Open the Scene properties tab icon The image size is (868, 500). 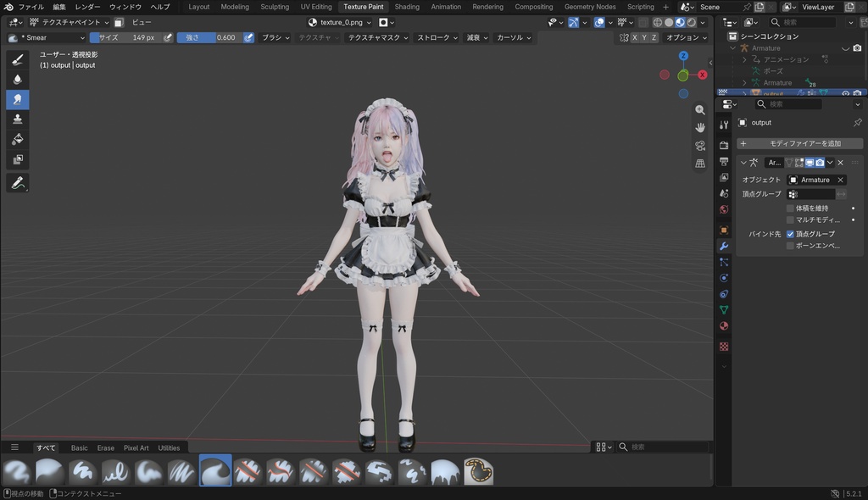click(724, 193)
